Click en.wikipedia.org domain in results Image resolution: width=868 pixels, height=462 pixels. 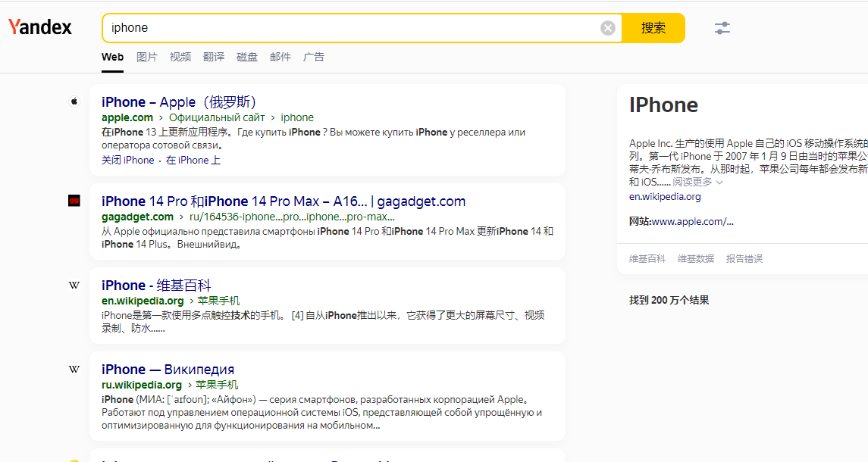click(143, 301)
